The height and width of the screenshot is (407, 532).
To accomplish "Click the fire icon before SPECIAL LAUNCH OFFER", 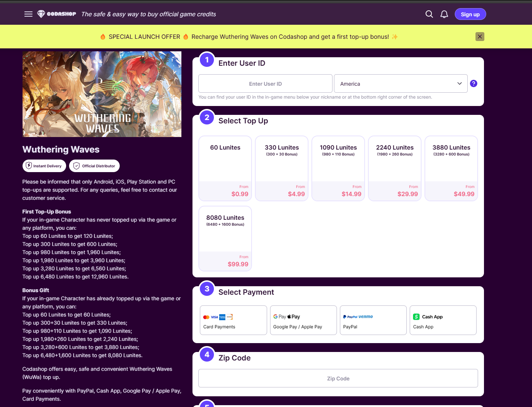I will point(103,37).
